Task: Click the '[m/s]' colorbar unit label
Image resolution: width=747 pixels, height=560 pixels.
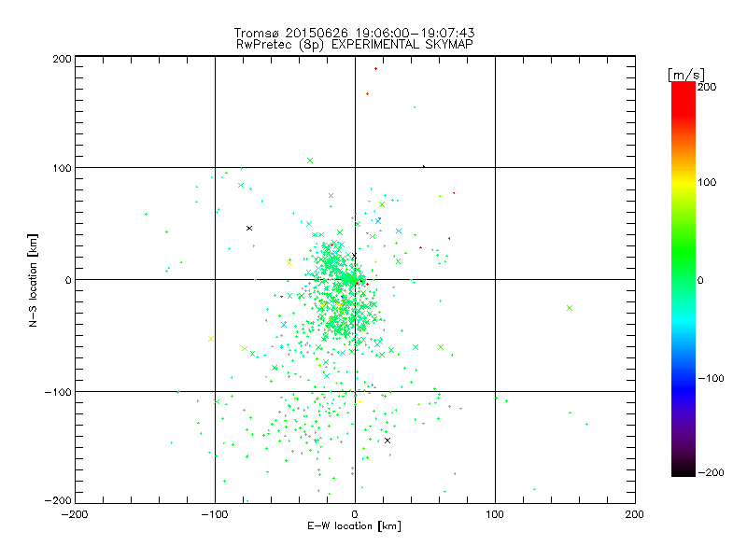Action: pos(686,75)
